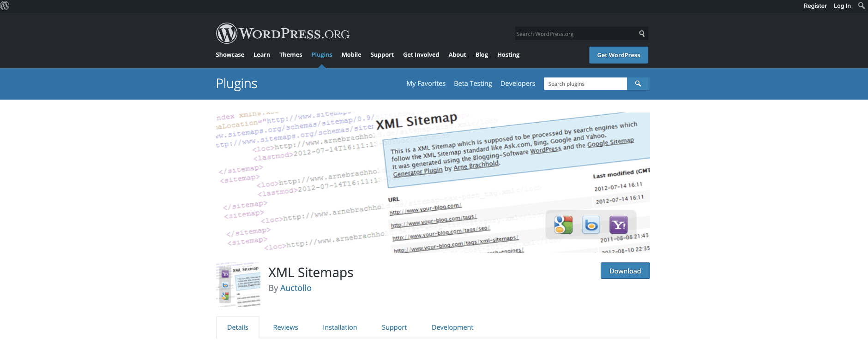The image size is (868, 344).
Task: Click the XML Sitemap banner image
Action: (x=433, y=182)
